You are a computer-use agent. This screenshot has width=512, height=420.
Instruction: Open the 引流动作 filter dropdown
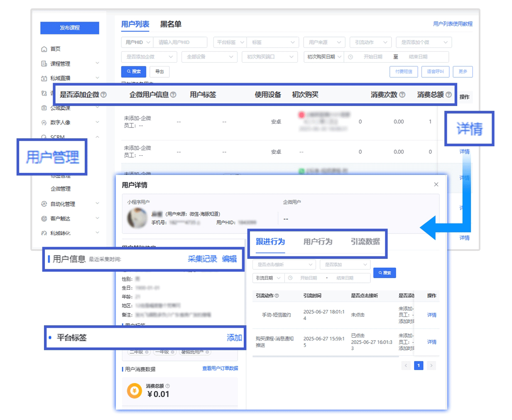370,42
